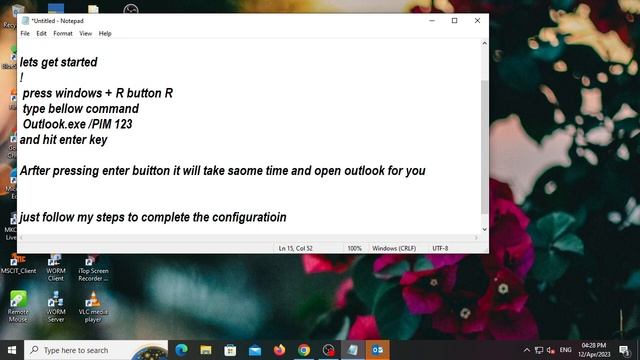Select MSCIT_Client desktop shortcut
This screenshot has width=640, height=360.
tap(18, 264)
